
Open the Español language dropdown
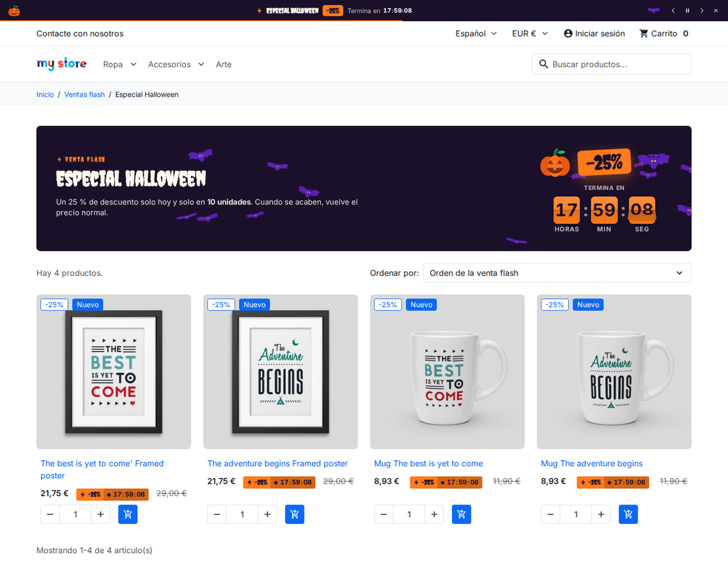click(476, 33)
